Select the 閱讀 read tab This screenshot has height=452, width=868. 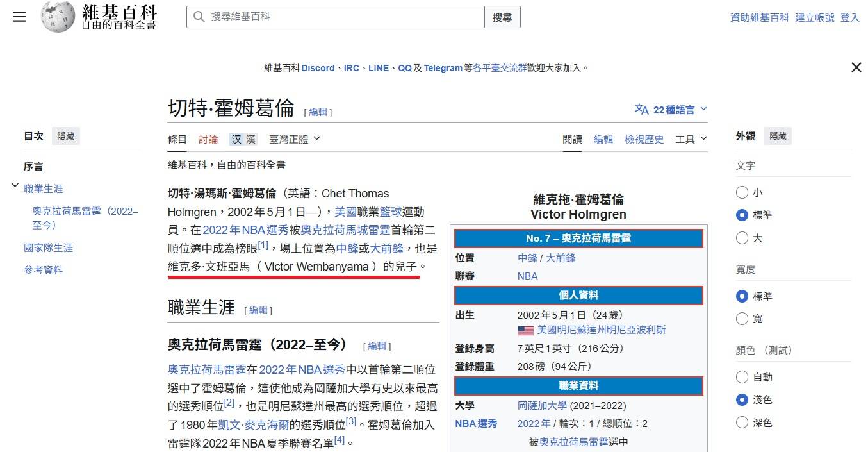coord(573,139)
